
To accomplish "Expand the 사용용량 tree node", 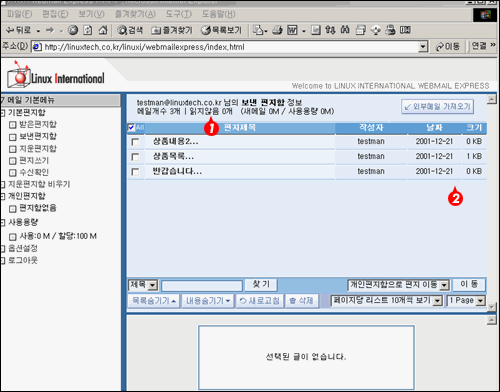I will (2, 222).
